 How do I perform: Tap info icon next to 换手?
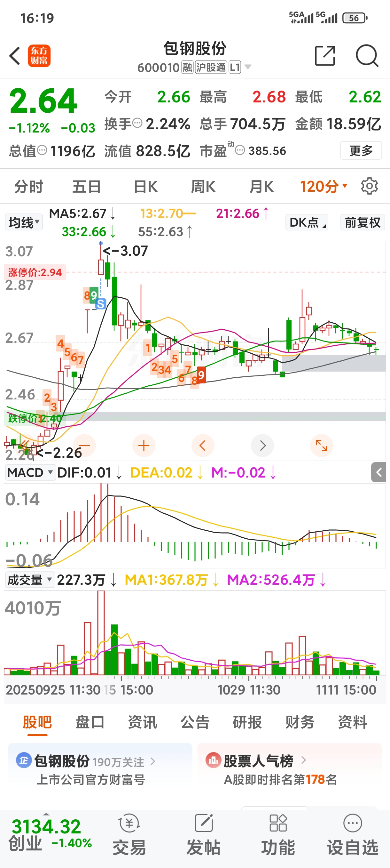click(137, 123)
